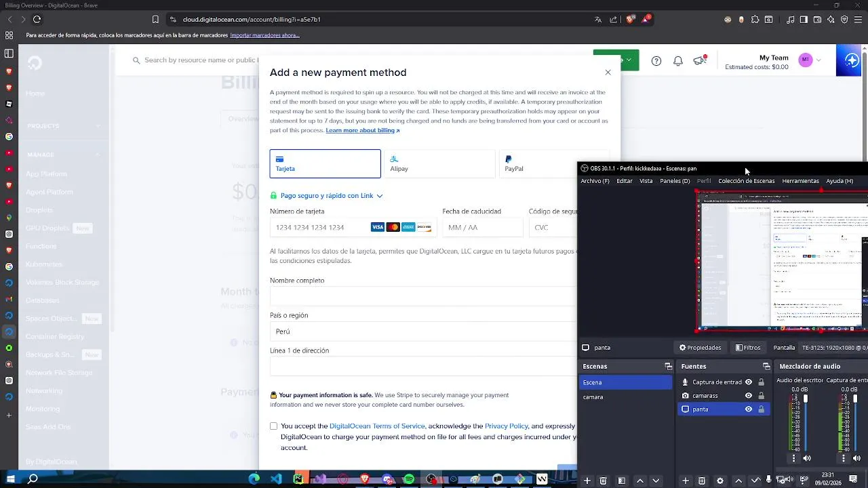868x488 pixels.
Task: Open Editar menu in OBS
Action: pos(625,181)
